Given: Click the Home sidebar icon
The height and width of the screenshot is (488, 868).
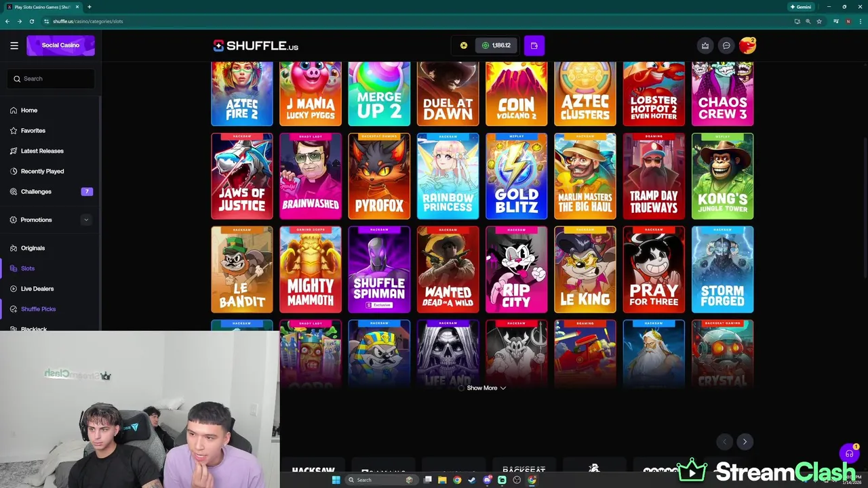Looking at the screenshot, I should click(14, 110).
